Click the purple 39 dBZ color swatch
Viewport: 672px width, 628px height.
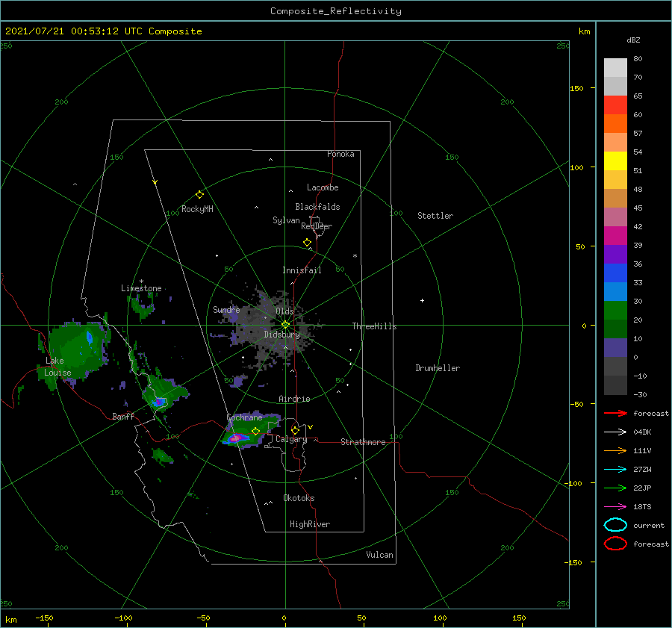(615, 254)
